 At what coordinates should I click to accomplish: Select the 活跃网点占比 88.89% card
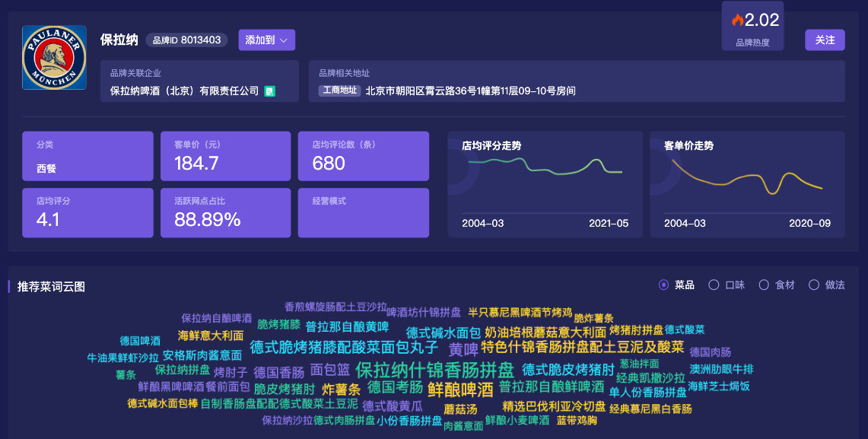click(225, 212)
